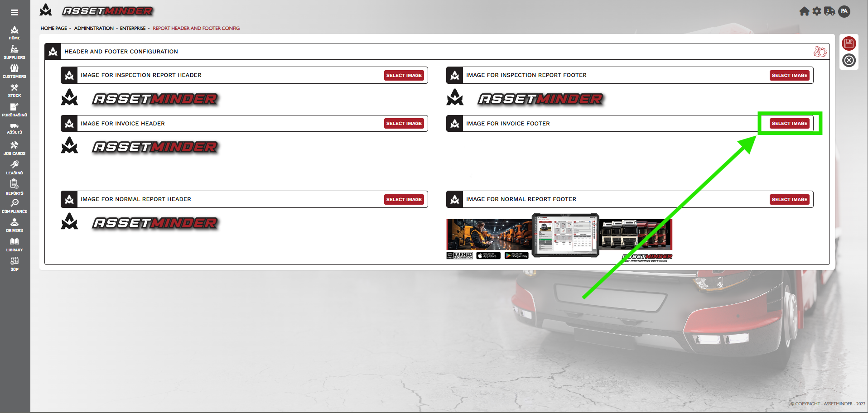Select image for invoice footer
The height and width of the screenshot is (413, 868).
[789, 123]
